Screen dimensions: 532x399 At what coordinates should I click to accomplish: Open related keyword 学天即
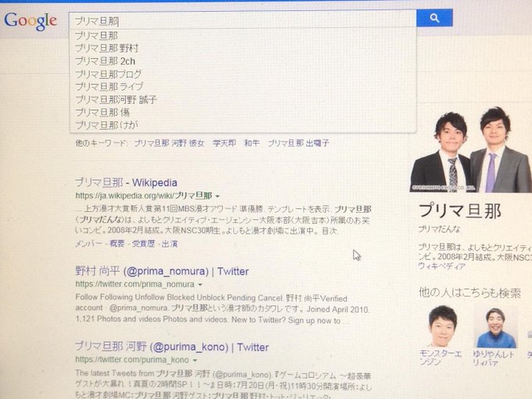tap(225, 143)
